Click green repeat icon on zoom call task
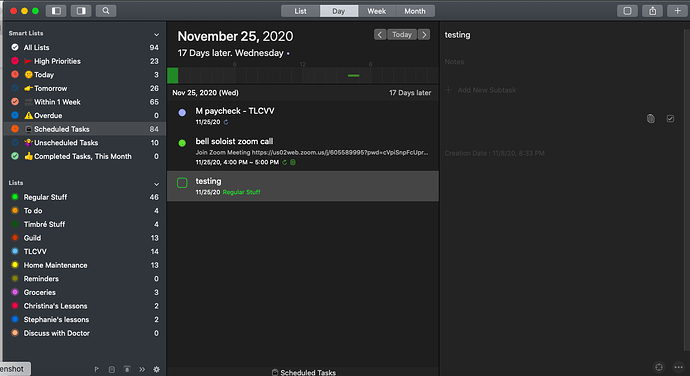The image size is (690, 376). 284,162
